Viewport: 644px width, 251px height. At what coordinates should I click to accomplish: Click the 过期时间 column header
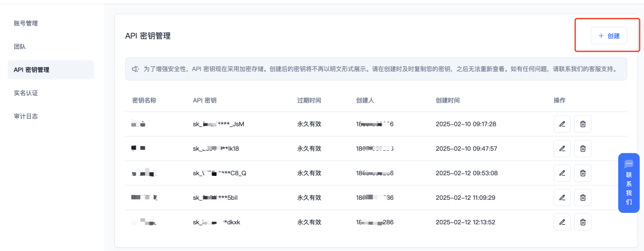[x=309, y=100]
